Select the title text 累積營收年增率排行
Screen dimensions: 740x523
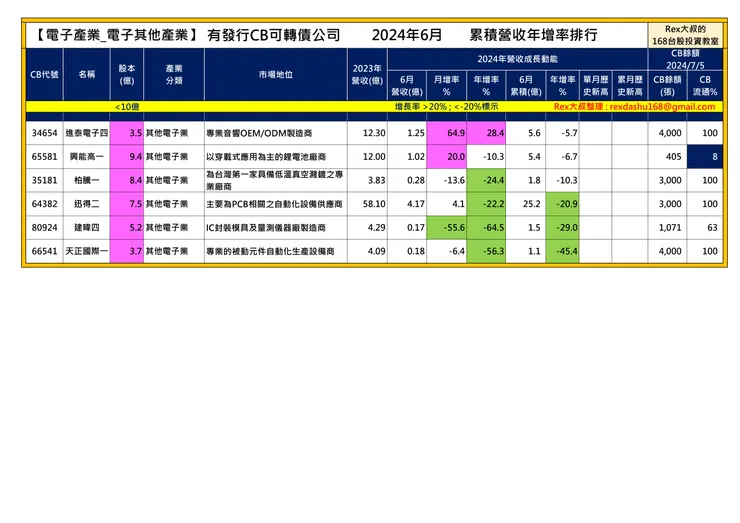pos(533,35)
